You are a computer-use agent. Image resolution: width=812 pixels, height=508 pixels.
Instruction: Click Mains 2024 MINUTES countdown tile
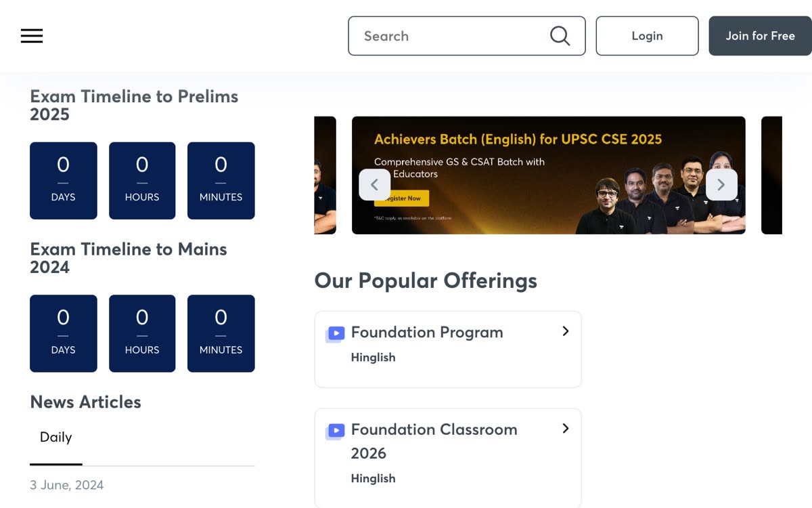pos(221,333)
